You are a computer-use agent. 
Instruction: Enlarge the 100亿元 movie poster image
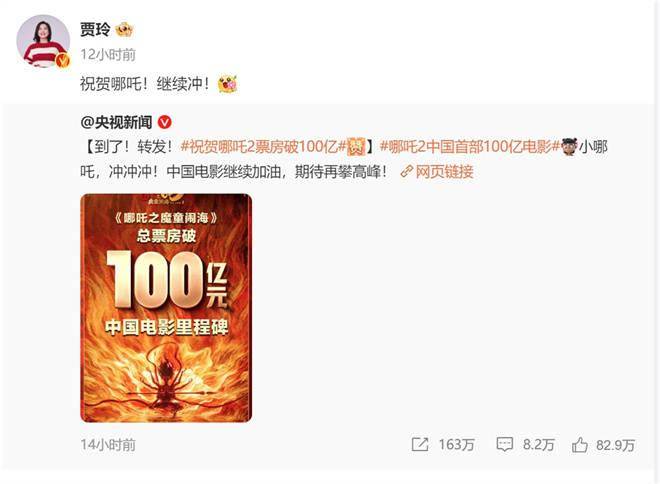(166, 308)
